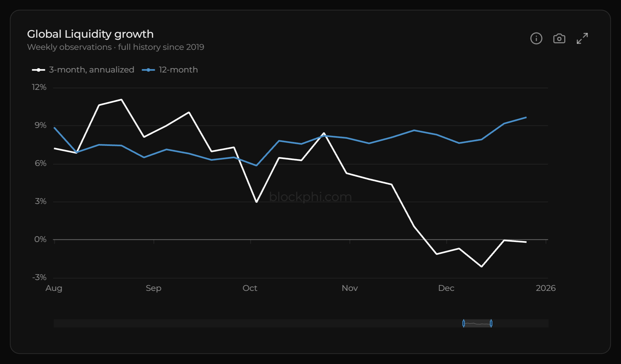
Task: Click the left handle of range slider
Action: pyautogui.click(x=464, y=323)
